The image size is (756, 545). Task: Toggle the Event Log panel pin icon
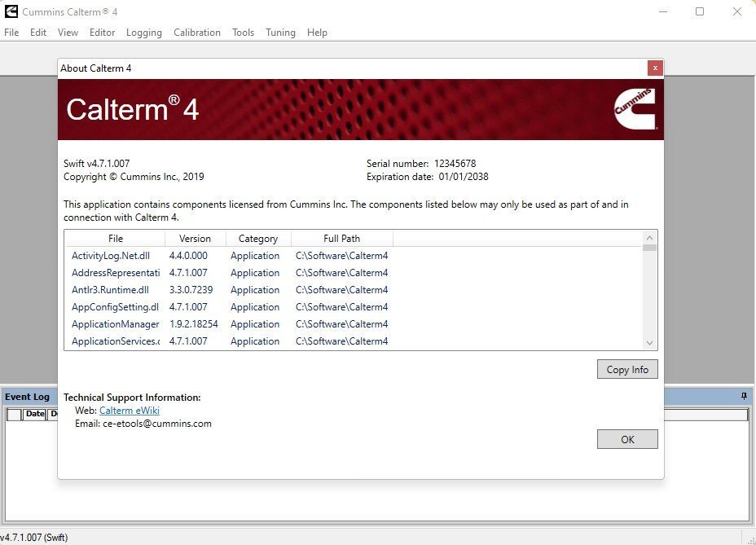click(743, 397)
